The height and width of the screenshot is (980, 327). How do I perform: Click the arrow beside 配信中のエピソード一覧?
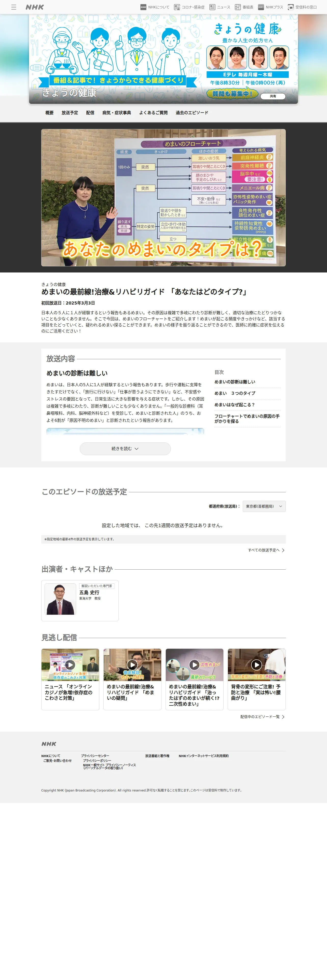283,717
